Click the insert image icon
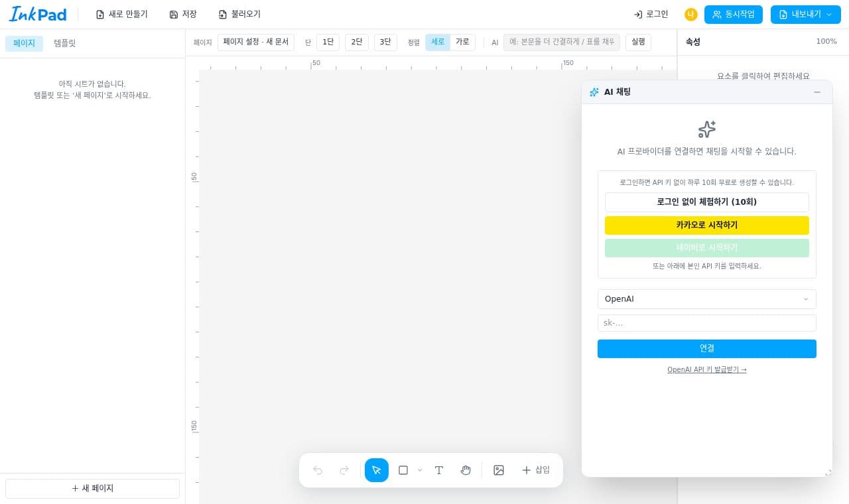This screenshot has height=504, width=849. coord(499,470)
